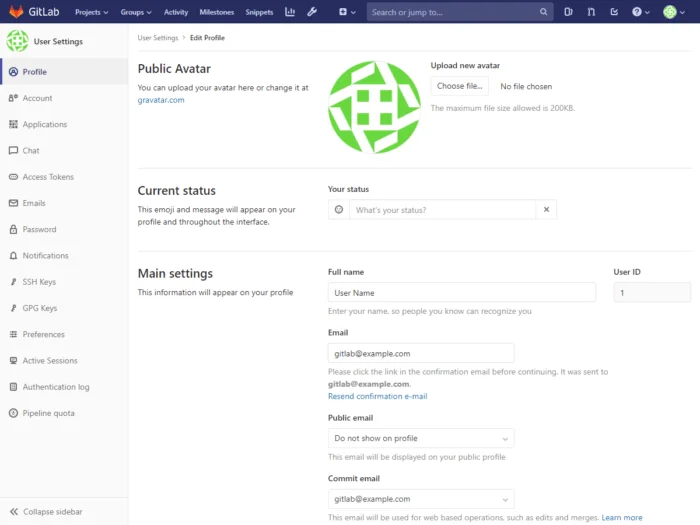
Task: Open SSH Keys in the sidebar
Action: 39,282
